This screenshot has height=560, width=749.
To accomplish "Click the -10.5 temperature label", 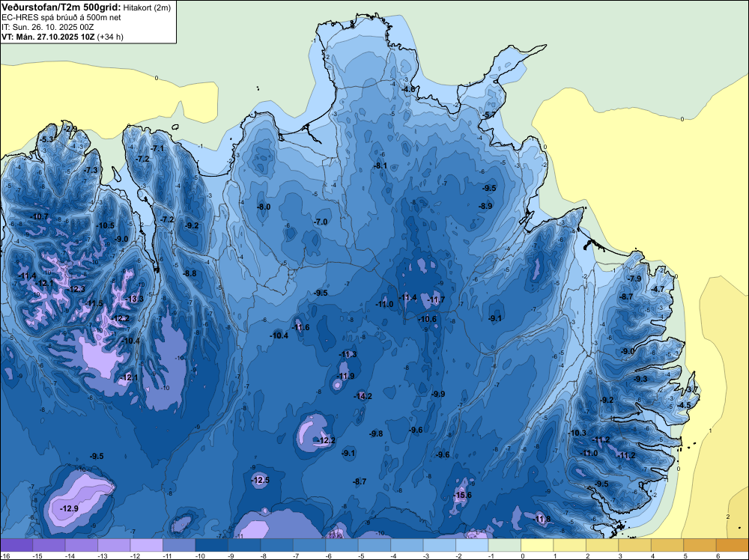I will coord(105,225).
